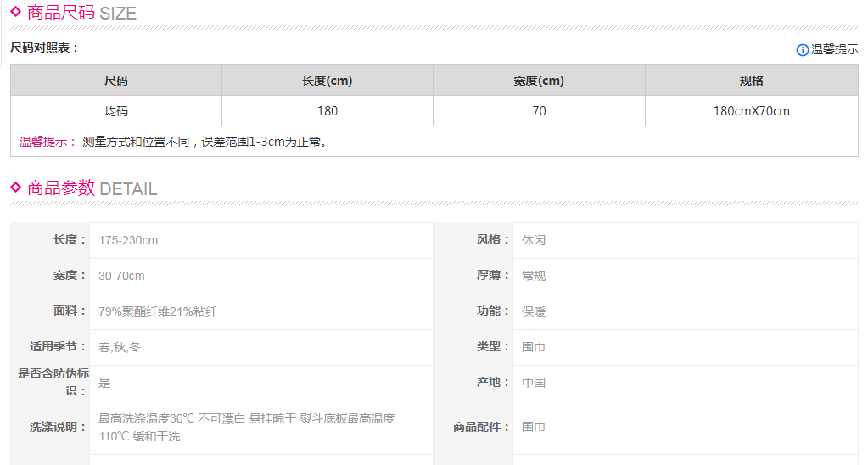Select the 商品尺码 SIZE heading
The width and height of the screenshot is (868, 465).
(81, 13)
